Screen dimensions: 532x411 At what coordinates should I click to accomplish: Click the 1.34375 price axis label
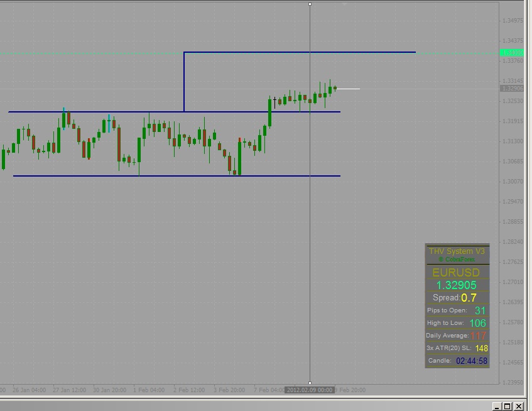point(513,41)
